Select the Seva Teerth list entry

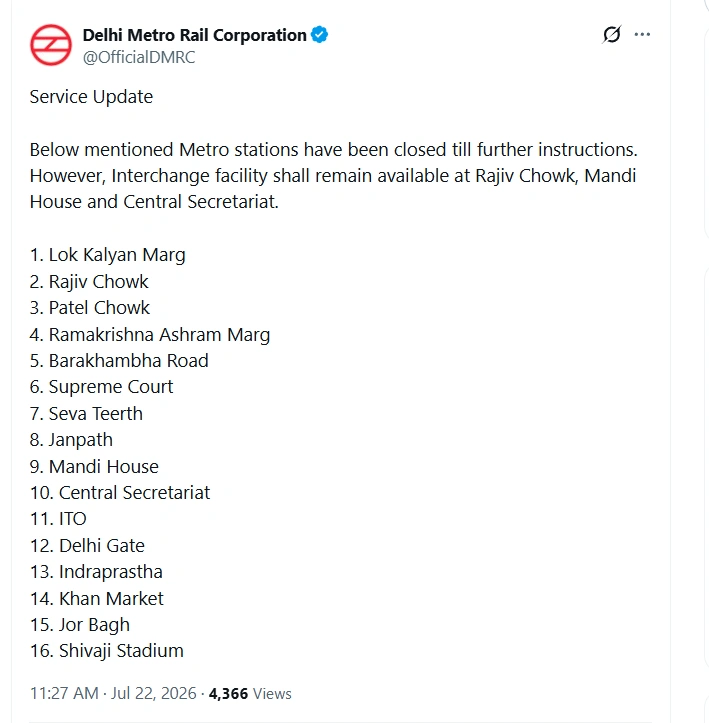click(86, 414)
